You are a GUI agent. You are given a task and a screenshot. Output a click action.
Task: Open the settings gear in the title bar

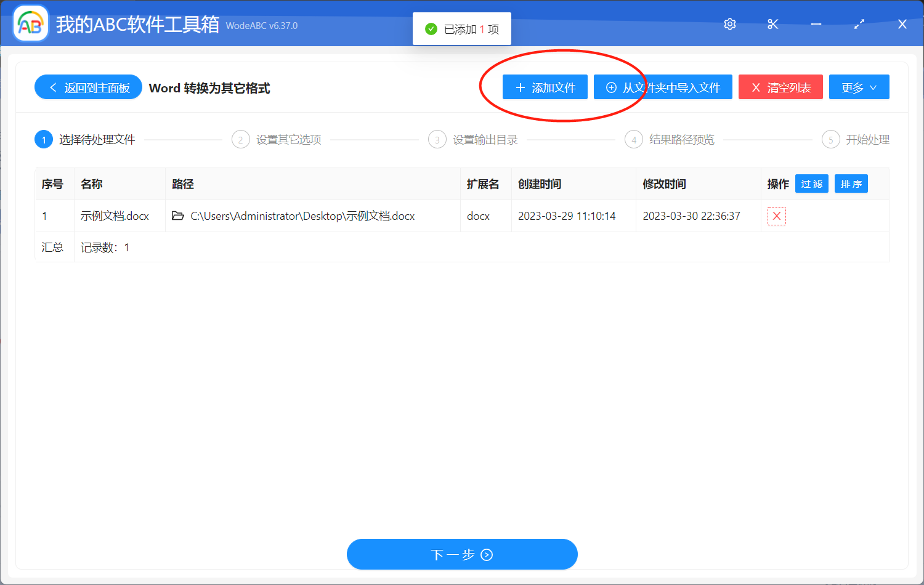click(729, 24)
